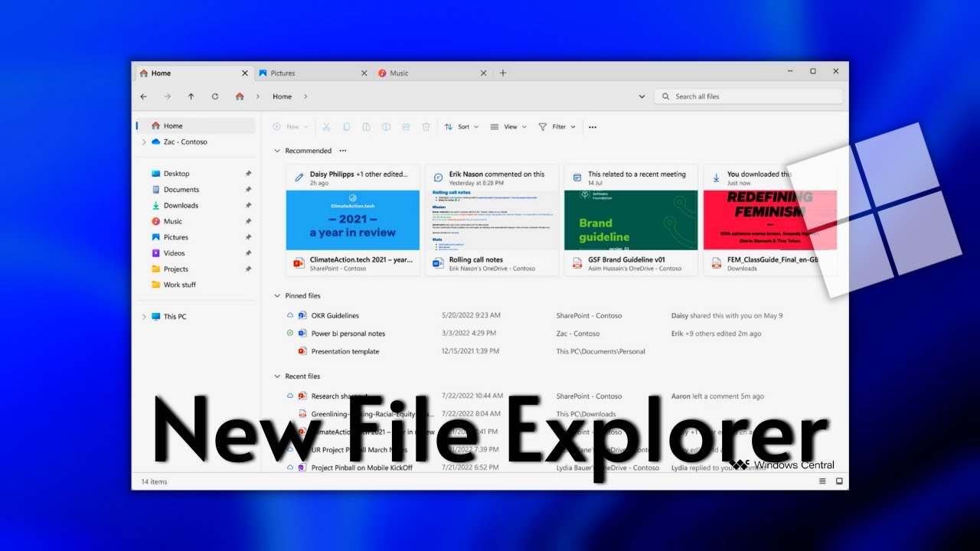
Task: Click the Paste icon in toolbar
Action: point(367,127)
